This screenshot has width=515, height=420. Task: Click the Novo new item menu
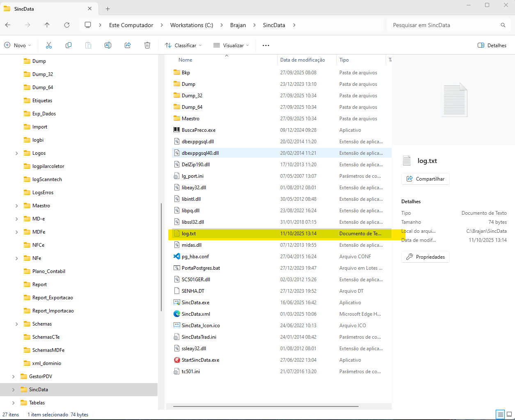coord(18,45)
